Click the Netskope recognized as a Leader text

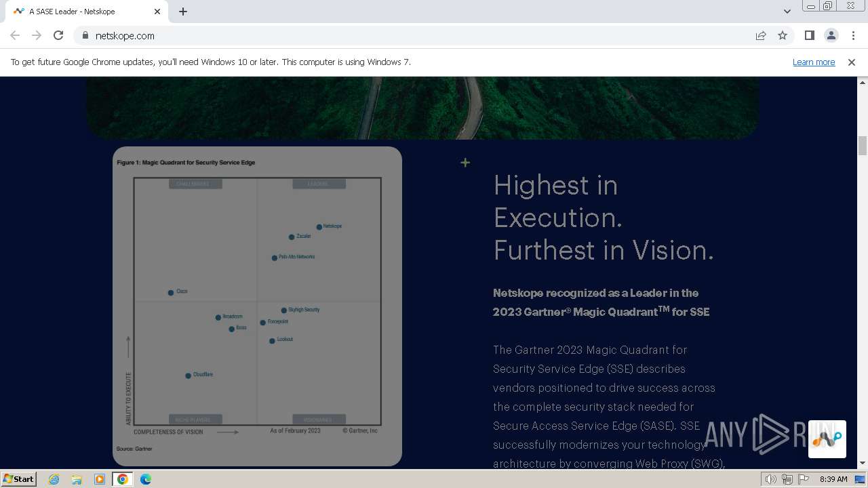coord(601,302)
